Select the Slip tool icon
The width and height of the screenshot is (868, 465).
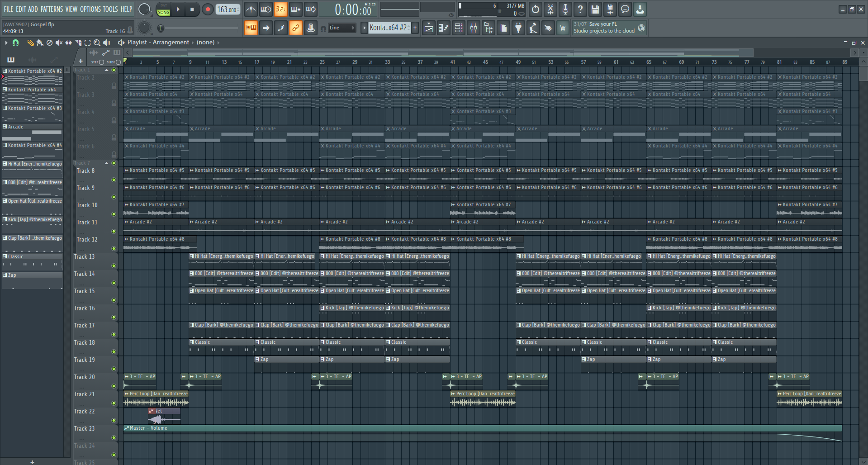(x=68, y=43)
